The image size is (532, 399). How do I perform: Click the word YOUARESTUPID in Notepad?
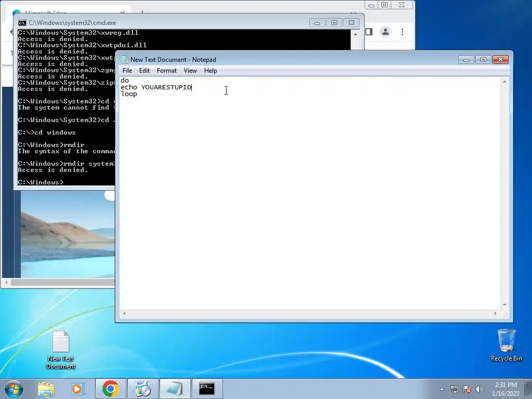pos(166,87)
